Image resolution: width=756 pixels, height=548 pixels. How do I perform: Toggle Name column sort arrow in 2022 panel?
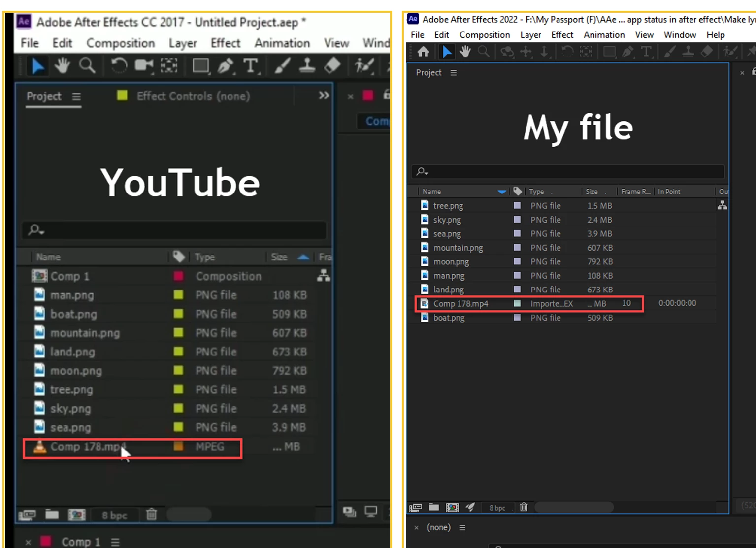pyautogui.click(x=502, y=192)
